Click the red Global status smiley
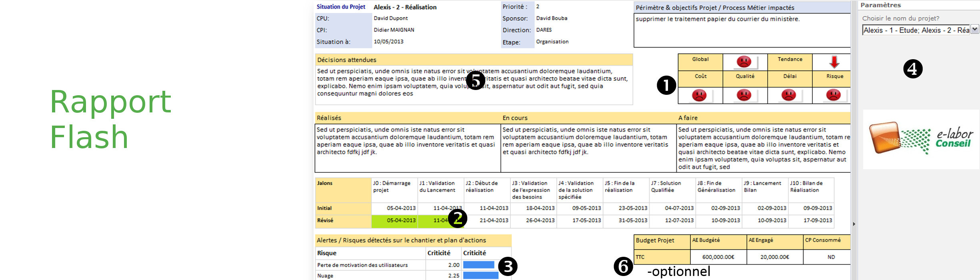Image resolution: width=980 pixels, height=280 pixels. pos(744,62)
